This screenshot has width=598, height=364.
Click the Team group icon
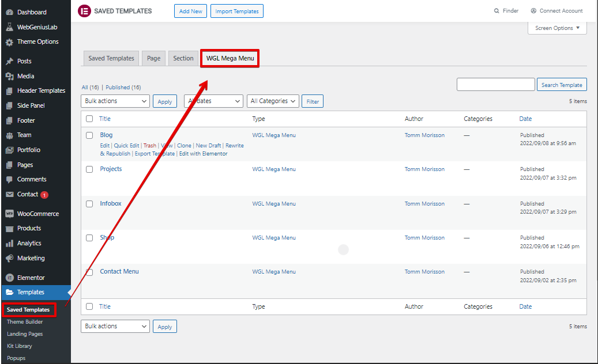[x=10, y=135]
